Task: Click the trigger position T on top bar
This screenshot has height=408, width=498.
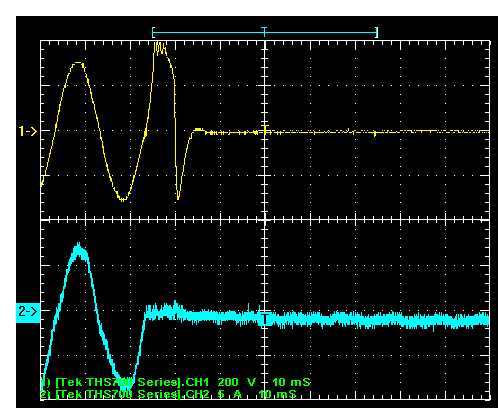Action: point(264,32)
